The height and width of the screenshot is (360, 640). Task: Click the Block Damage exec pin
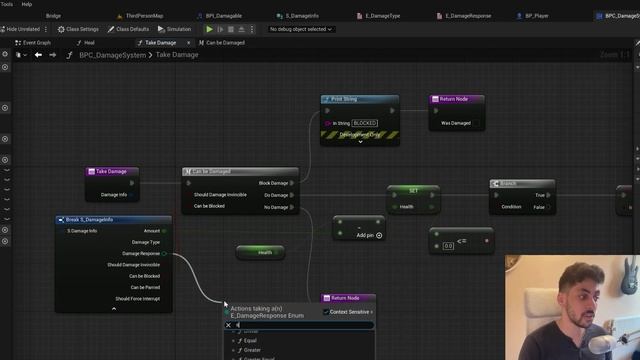292,183
